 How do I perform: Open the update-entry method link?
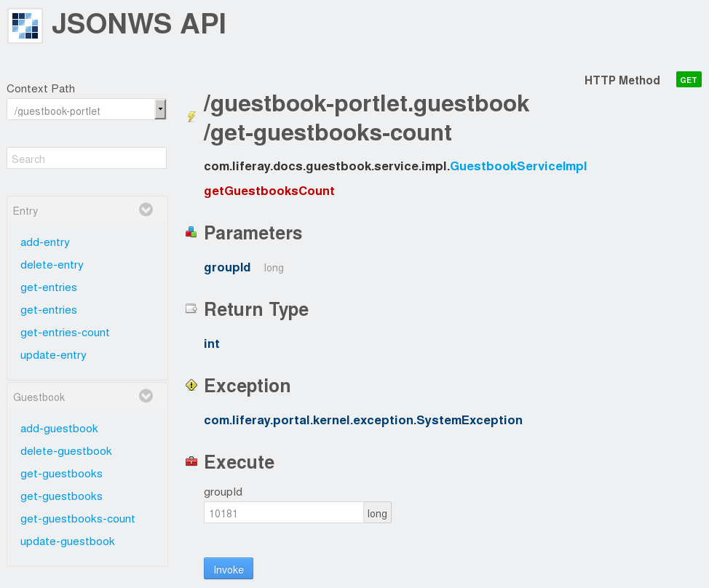point(53,355)
